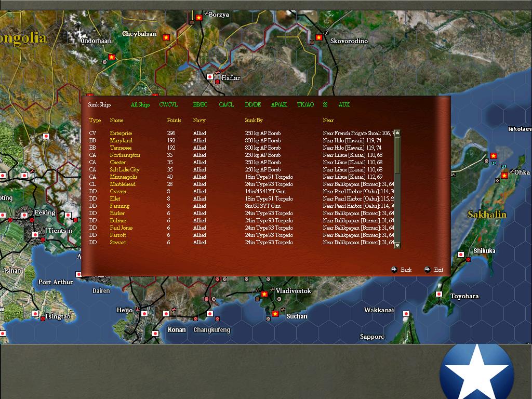Open the Enterprise ship entry

click(x=121, y=134)
